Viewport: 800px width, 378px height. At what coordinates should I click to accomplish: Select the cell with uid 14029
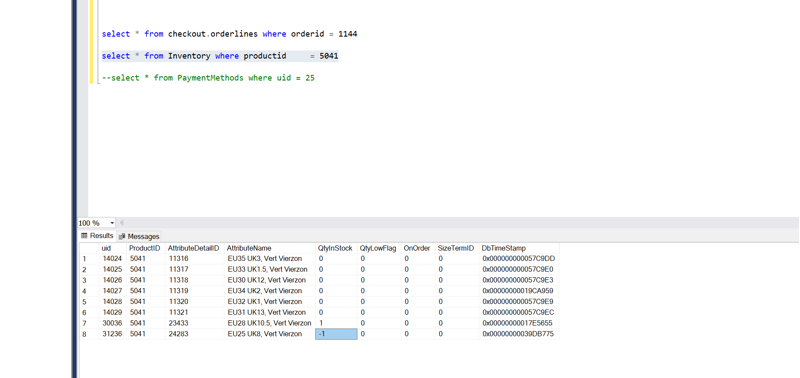[112, 312]
